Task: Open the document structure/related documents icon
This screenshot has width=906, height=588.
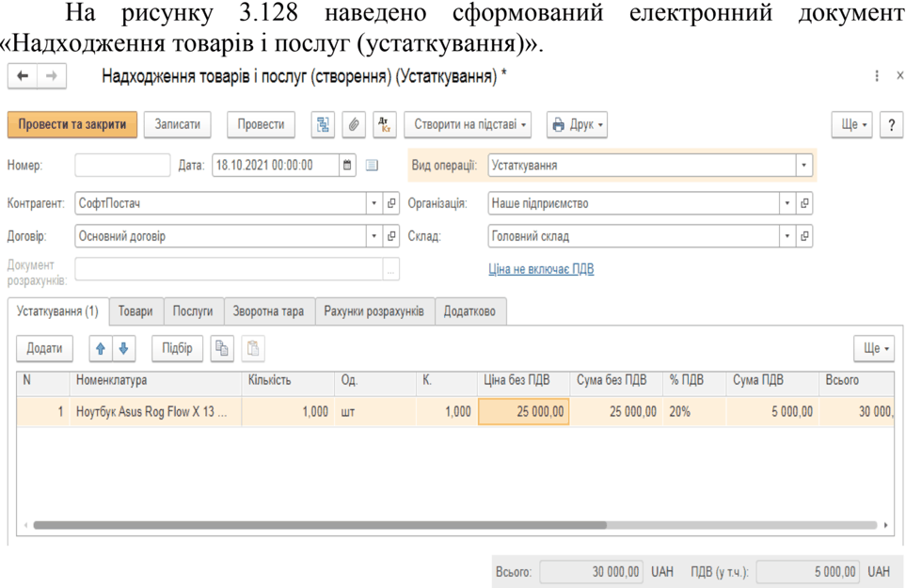Action: [x=323, y=124]
